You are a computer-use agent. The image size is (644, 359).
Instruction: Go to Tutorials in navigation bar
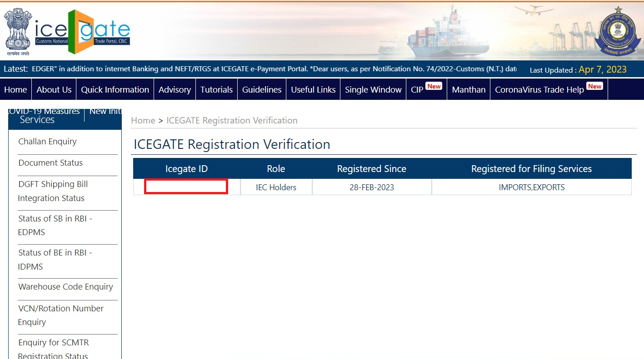(x=216, y=89)
